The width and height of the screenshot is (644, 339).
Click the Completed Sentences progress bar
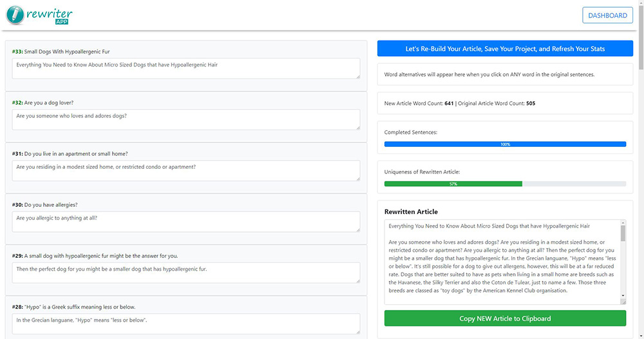[505, 144]
